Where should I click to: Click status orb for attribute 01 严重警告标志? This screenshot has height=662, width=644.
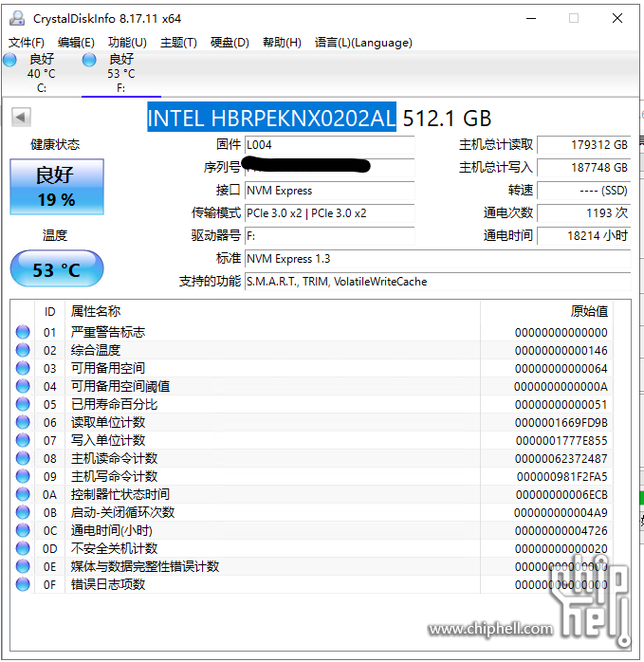click(23, 332)
